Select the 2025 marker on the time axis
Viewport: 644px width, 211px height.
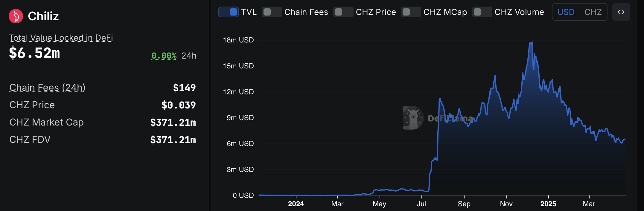point(548,204)
